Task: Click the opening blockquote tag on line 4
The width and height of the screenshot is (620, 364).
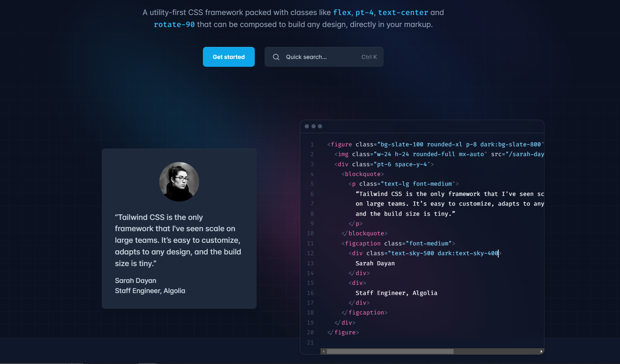Action: pos(363,174)
